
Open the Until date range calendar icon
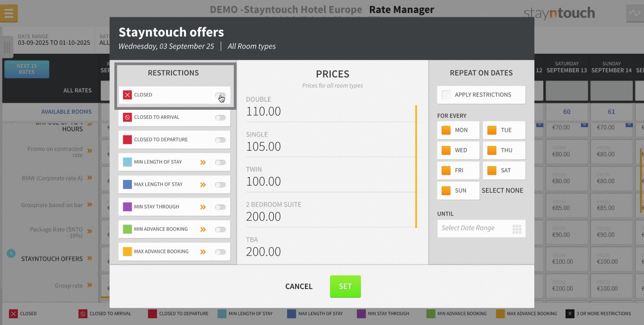[517, 229]
